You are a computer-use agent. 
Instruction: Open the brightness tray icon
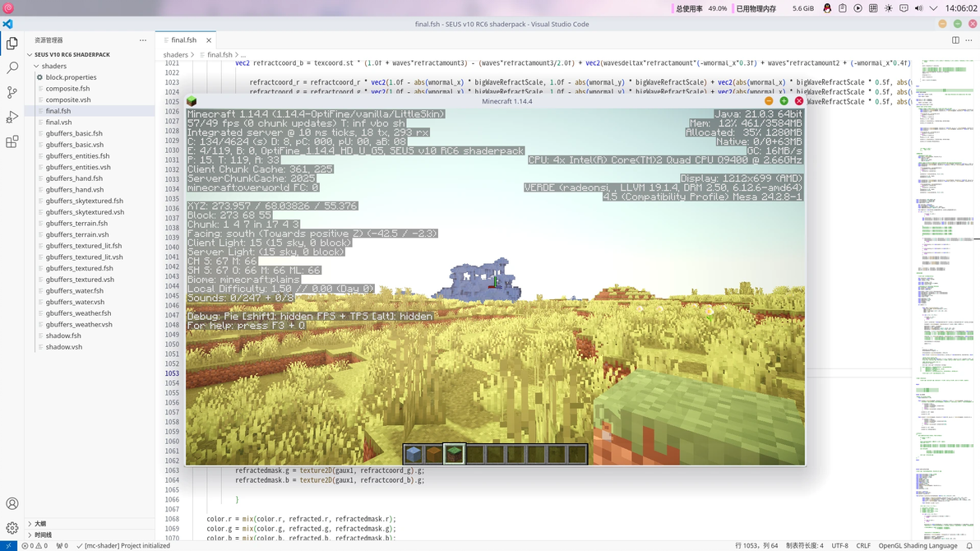(888, 8)
